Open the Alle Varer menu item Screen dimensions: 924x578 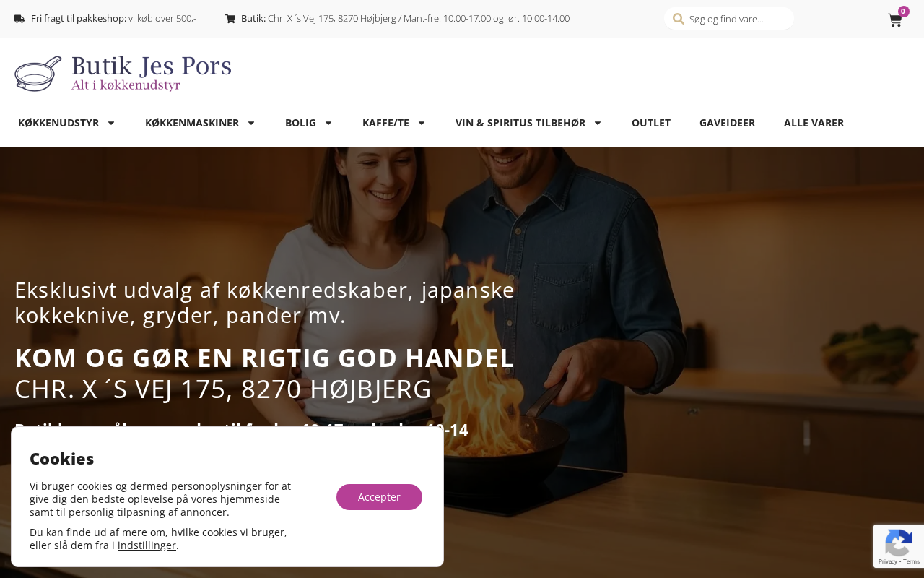pyautogui.click(x=814, y=123)
